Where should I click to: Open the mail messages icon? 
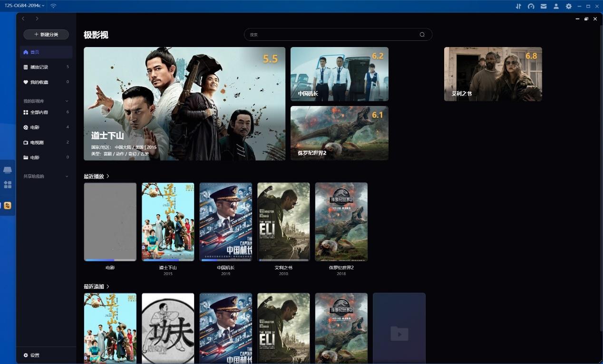[544, 6]
